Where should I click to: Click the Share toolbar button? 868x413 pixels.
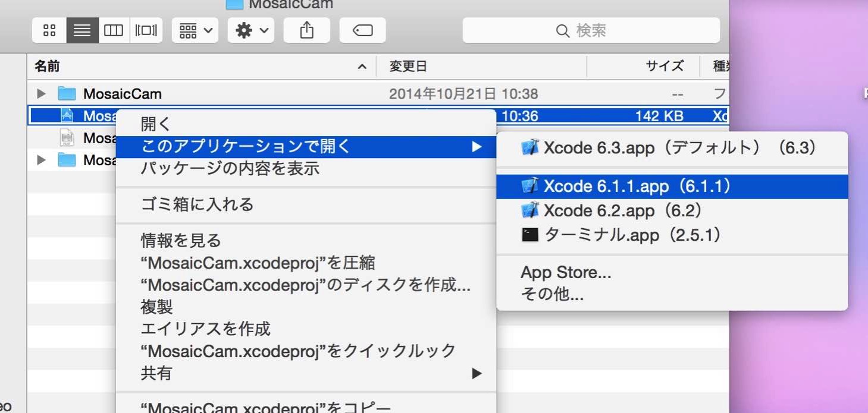click(x=307, y=30)
